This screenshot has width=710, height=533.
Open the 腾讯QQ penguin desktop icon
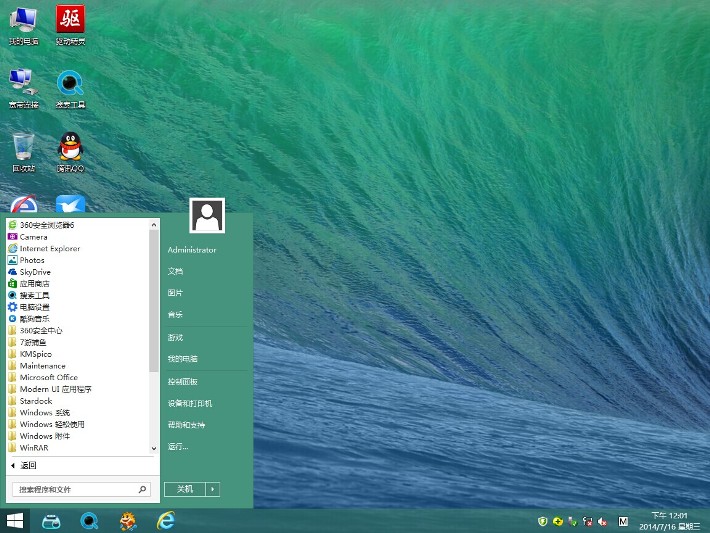69,148
